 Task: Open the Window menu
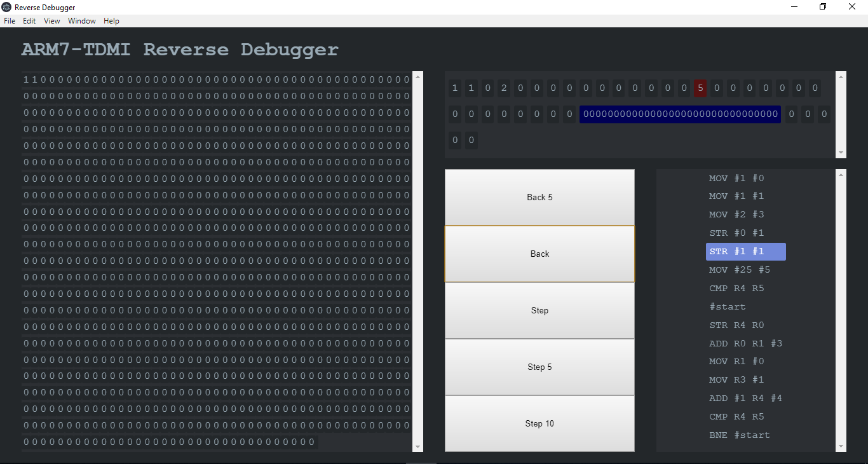82,21
